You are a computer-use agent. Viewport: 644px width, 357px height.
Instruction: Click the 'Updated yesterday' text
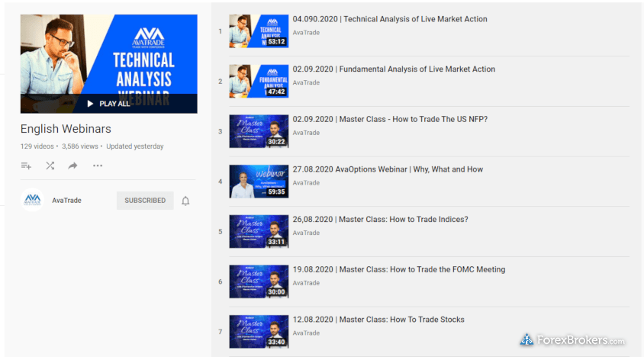click(135, 146)
